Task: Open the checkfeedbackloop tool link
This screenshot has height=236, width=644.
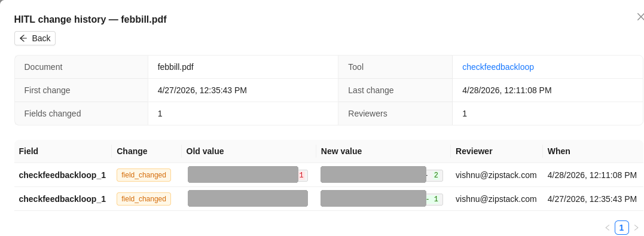Action: (x=498, y=67)
